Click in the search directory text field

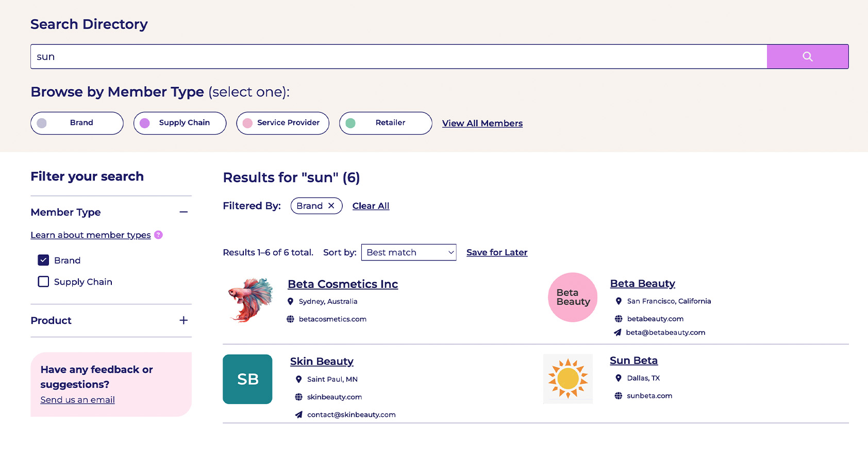(398, 57)
